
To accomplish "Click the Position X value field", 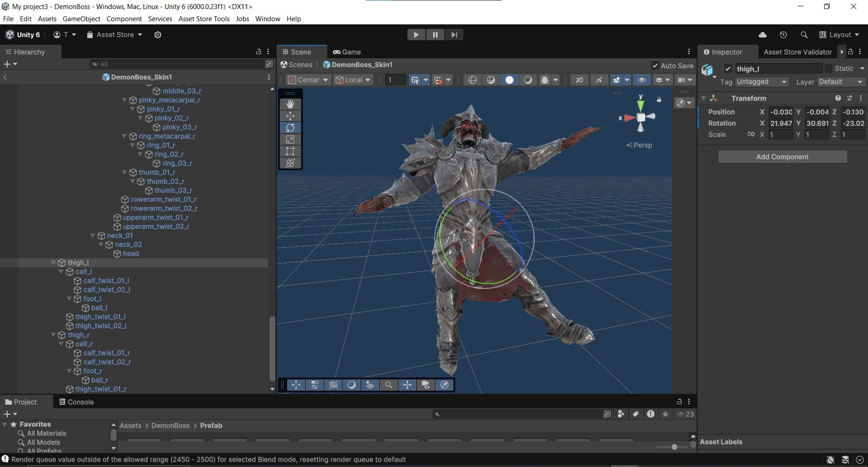I will click(781, 112).
